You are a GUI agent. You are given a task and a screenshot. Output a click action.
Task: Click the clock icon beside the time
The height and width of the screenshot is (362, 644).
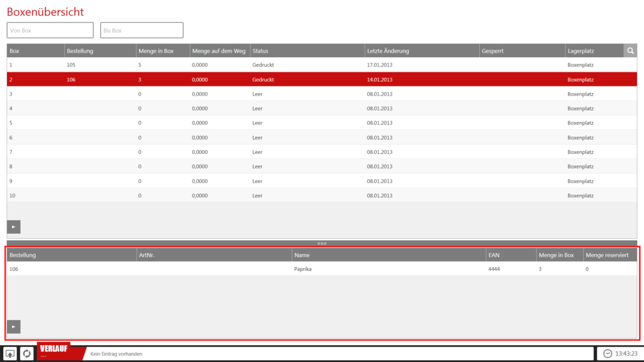(608, 354)
